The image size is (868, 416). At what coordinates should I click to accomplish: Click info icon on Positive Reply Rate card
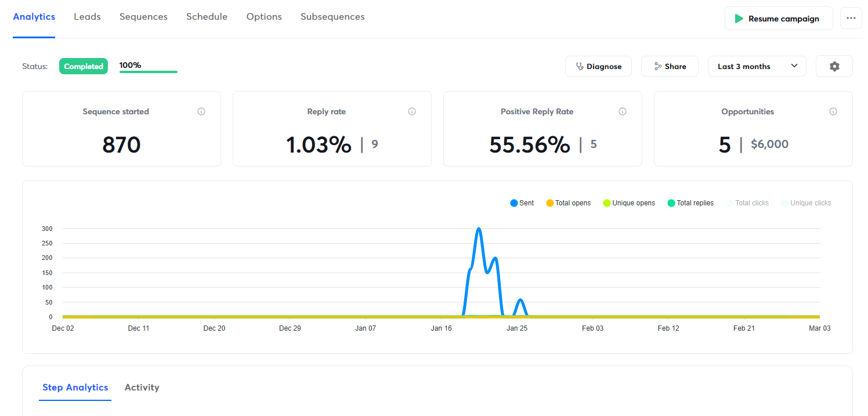[623, 111]
